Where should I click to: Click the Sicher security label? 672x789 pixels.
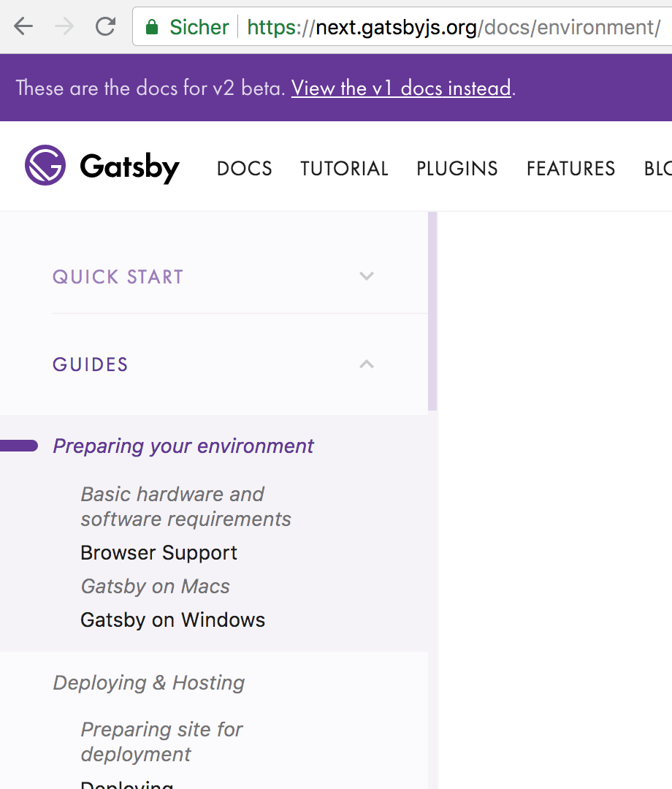tap(199, 27)
